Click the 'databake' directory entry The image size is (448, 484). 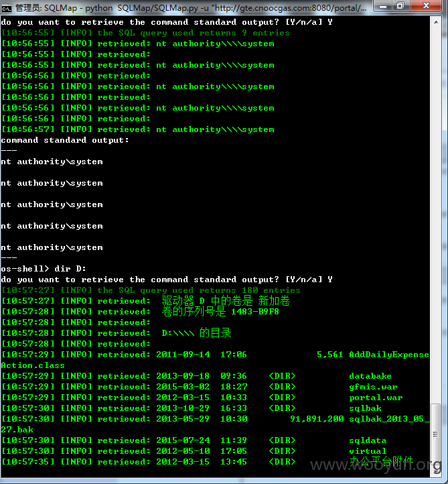point(370,376)
